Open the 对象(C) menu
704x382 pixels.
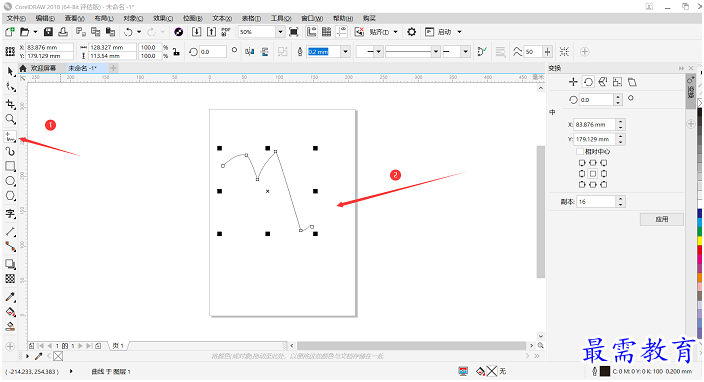(x=133, y=18)
